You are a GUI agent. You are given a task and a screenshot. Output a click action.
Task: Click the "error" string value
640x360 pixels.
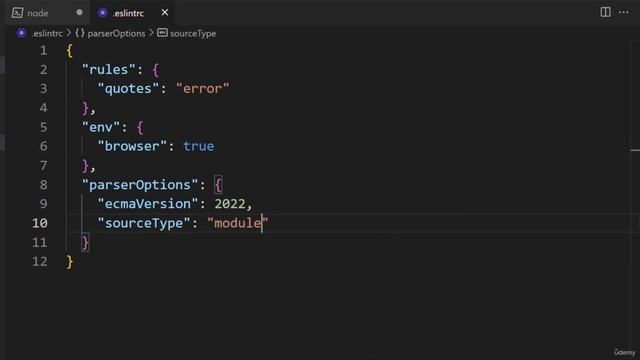point(203,89)
